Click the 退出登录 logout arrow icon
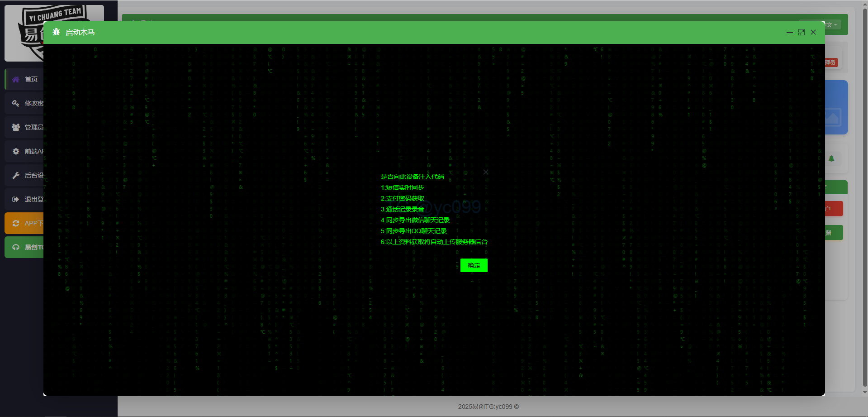 click(16, 199)
